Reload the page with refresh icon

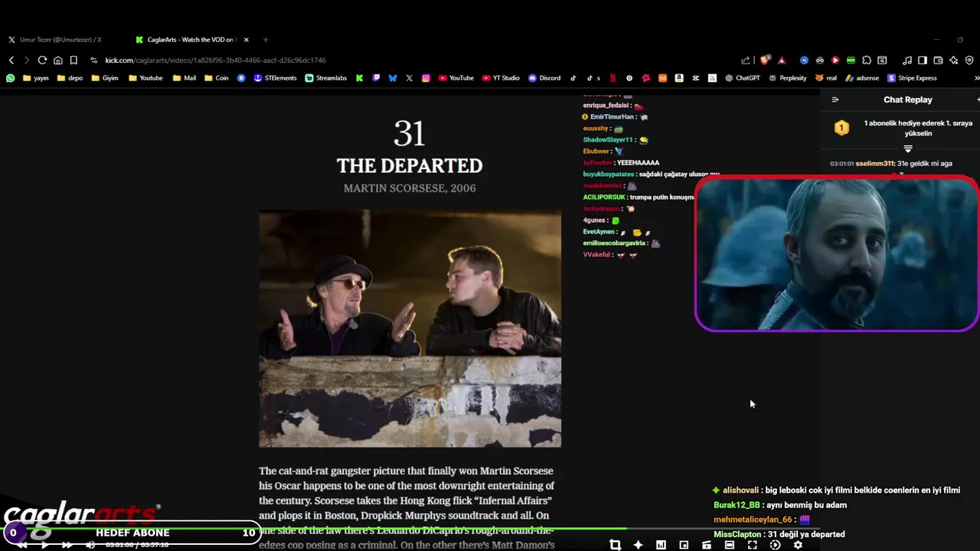[42, 60]
